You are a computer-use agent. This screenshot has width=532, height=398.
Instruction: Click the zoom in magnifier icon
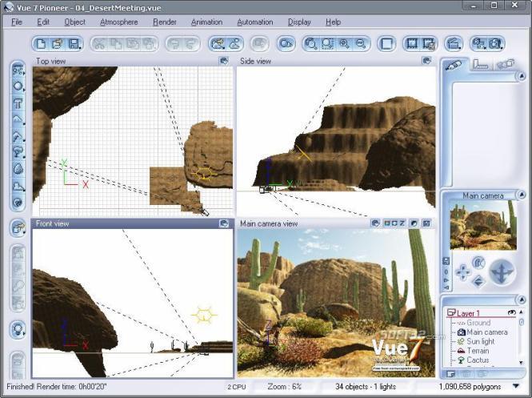pos(345,43)
